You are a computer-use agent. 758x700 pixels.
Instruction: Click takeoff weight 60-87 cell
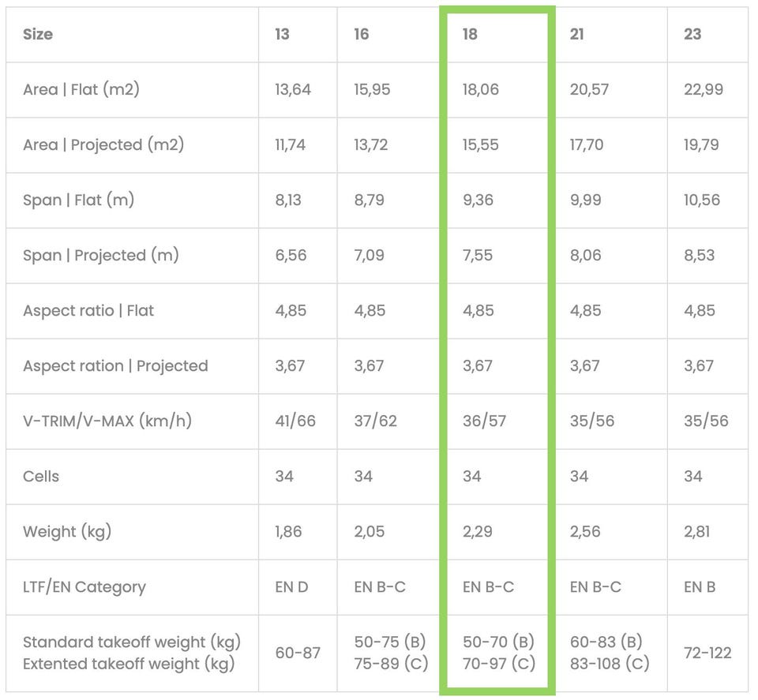pos(298,653)
